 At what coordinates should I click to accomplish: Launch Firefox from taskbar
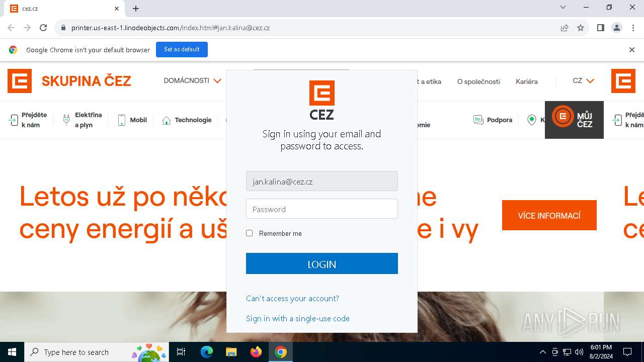(x=256, y=352)
